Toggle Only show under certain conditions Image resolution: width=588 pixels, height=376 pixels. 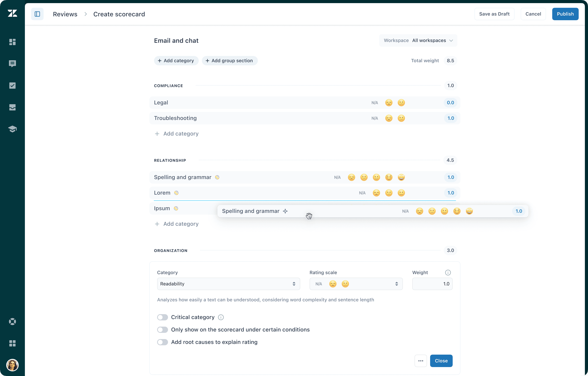tap(162, 330)
